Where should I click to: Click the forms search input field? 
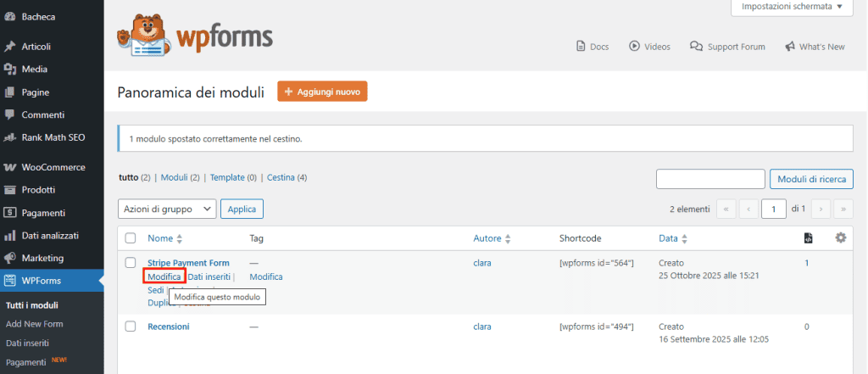711,179
